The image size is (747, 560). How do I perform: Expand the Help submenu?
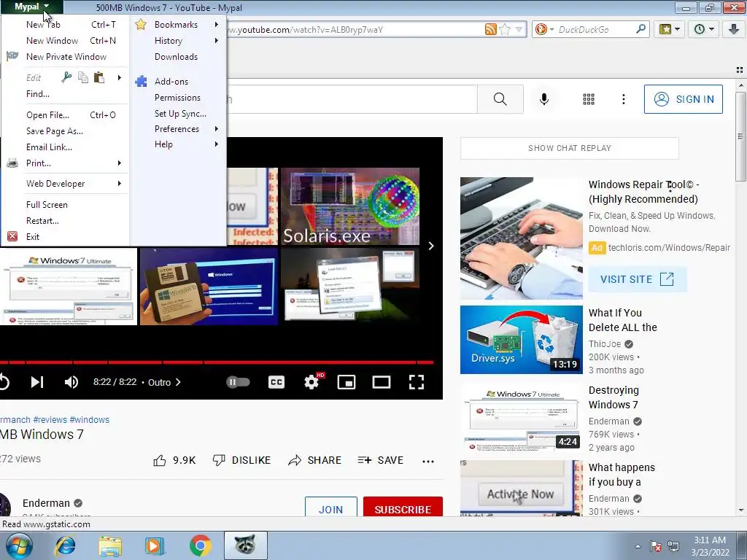[178, 144]
